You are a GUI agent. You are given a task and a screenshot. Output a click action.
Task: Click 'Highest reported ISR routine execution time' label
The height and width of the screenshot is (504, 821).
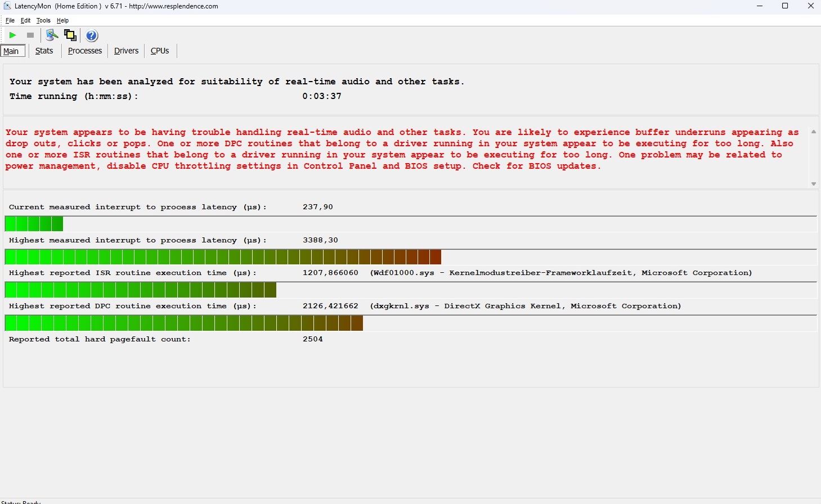pyautogui.click(x=133, y=273)
